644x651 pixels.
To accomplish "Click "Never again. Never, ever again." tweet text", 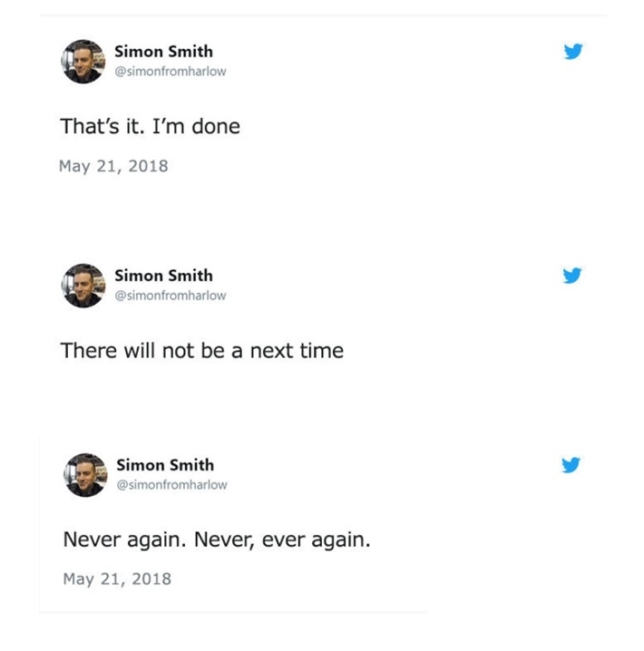I will tap(217, 540).
